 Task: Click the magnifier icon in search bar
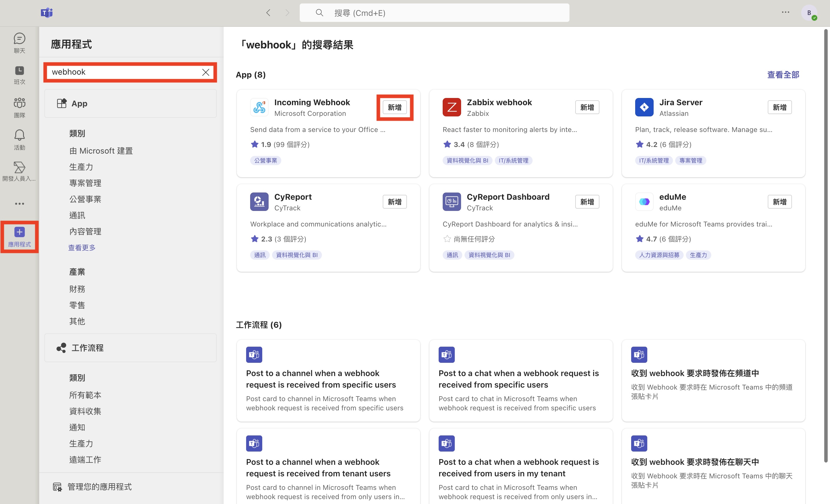click(x=319, y=13)
